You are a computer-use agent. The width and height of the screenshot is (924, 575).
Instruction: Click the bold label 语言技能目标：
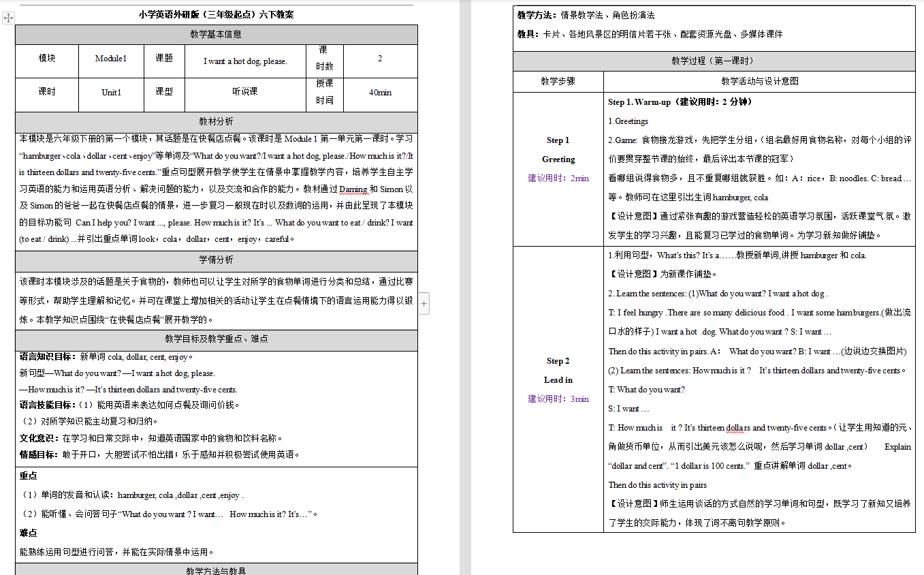[x=48, y=405]
